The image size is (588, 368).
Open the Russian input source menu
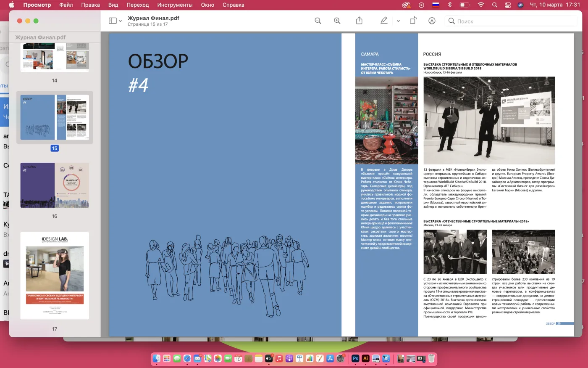tap(436, 5)
